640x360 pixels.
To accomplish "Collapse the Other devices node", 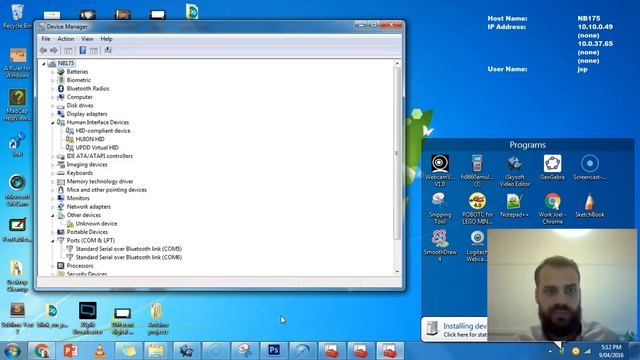I will (x=53, y=215).
